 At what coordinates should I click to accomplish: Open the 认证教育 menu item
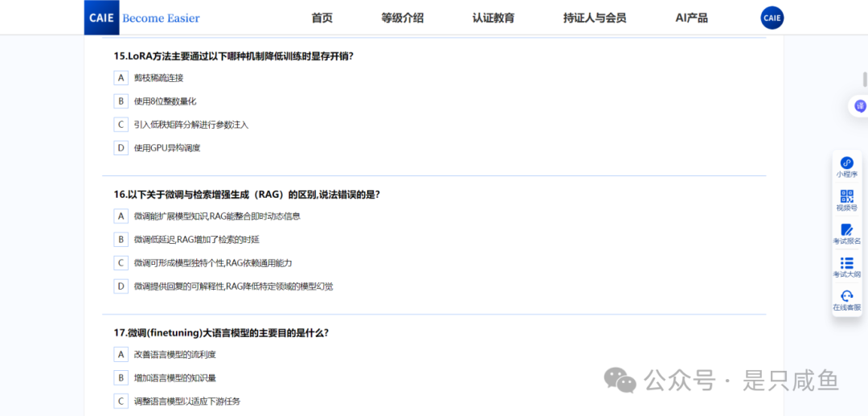[493, 18]
